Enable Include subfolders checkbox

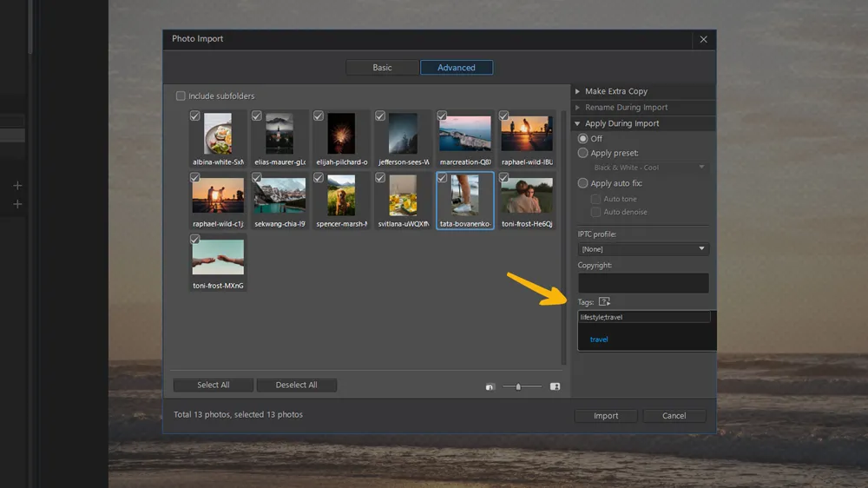(181, 96)
